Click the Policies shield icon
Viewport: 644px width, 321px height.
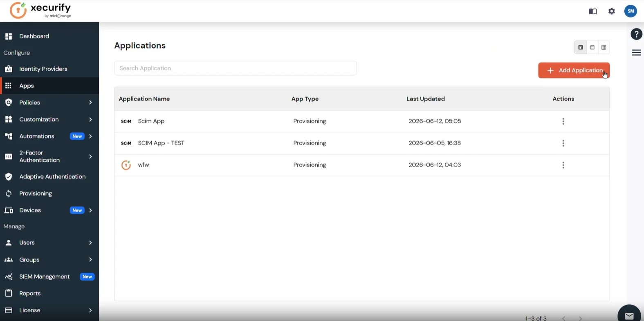click(8, 103)
